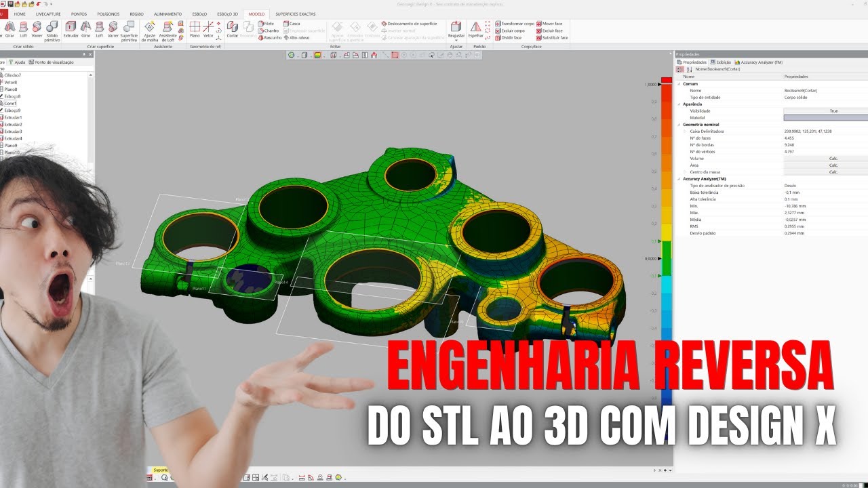This screenshot has height=488, width=868.
Task: Select Varrer in Criar sólido group
Action: (x=37, y=28)
